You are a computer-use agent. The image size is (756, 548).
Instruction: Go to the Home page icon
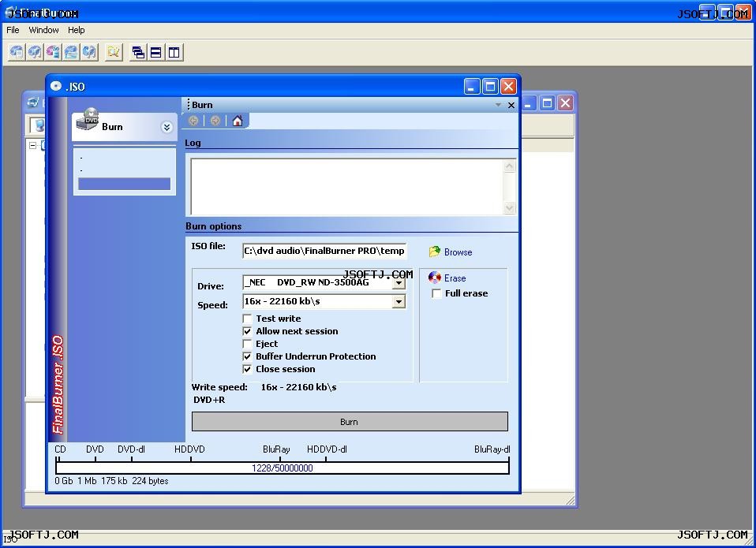pyautogui.click(x=238, y=121)
